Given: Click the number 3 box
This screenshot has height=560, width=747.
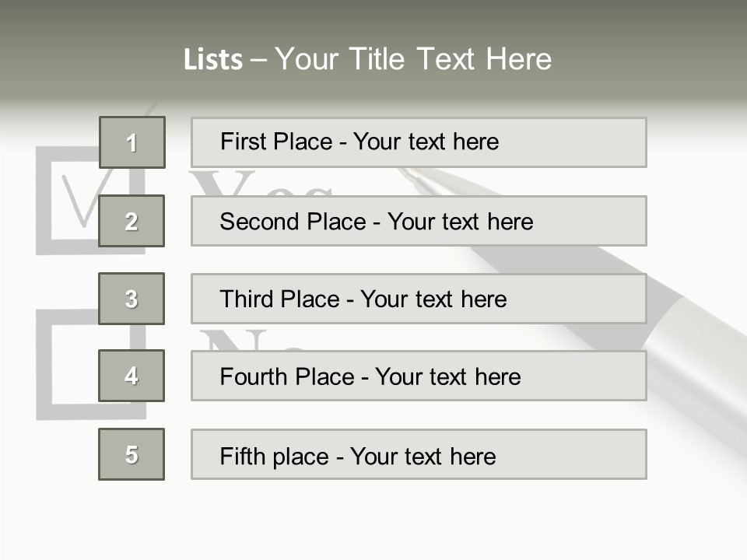Looking at the screenshot, I should pyautogui.click(x=132, y=299).
